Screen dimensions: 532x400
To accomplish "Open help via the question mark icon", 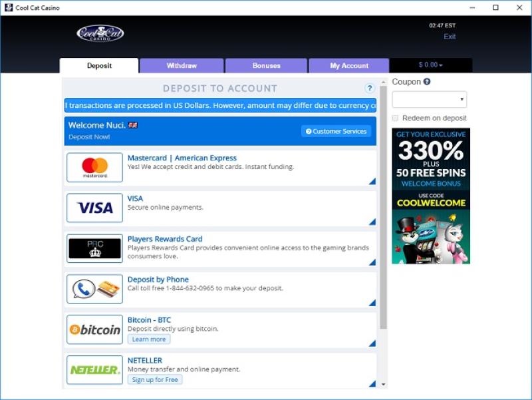I will click(370, 89).
